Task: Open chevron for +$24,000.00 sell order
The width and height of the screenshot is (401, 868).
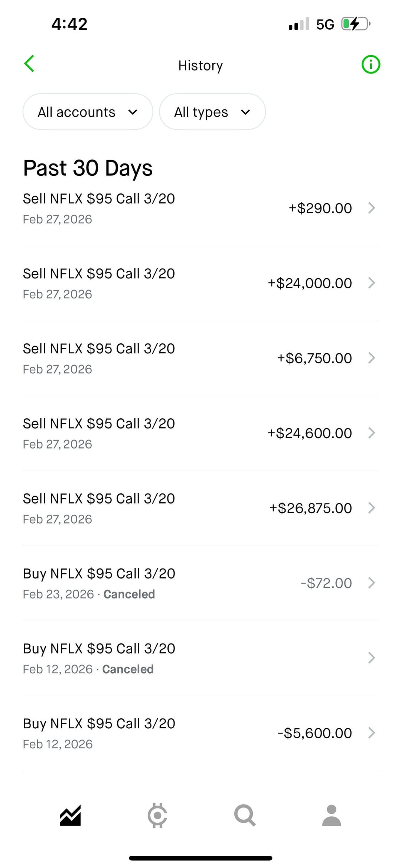Action: tap(371, 283)
